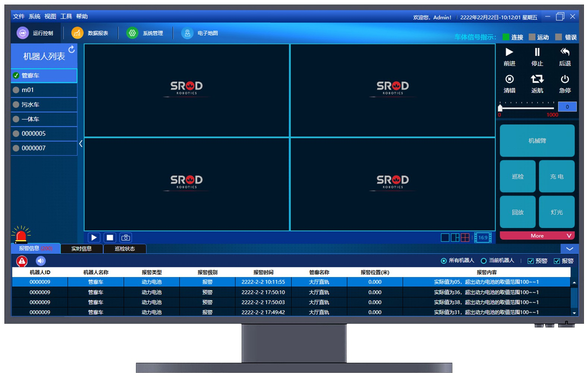Image resolution: width=588 pixels, height=377 pixels.
Task: Click the 充电 button
Action: click(557, 176)
